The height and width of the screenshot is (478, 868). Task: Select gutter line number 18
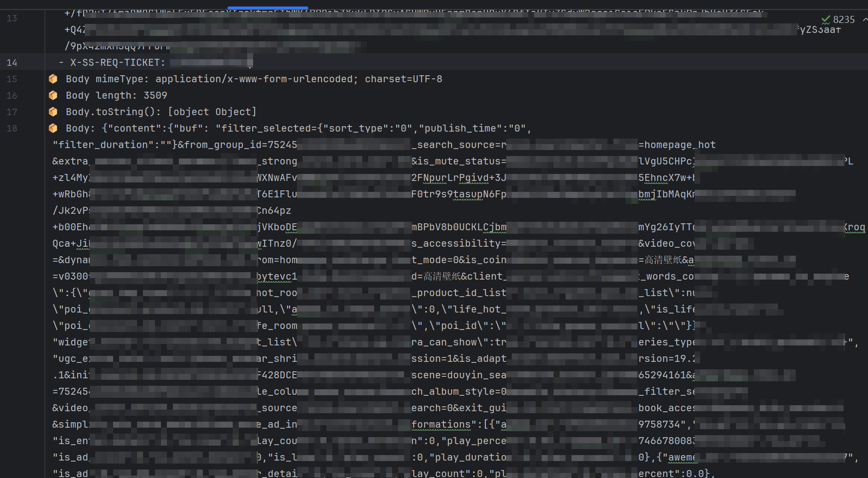12,128
